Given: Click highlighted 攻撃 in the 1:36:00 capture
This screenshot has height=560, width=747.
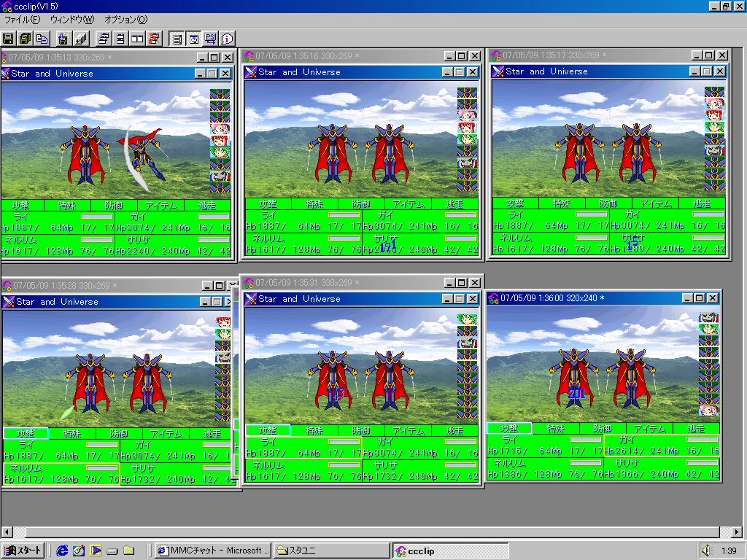Looking at the screenshot, I should click(x=508, y=429).
